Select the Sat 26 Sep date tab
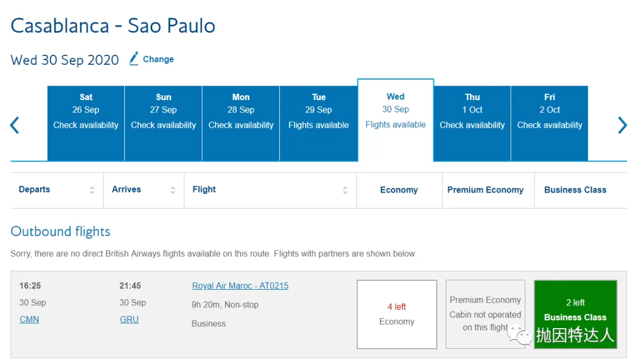 (86, 123)
